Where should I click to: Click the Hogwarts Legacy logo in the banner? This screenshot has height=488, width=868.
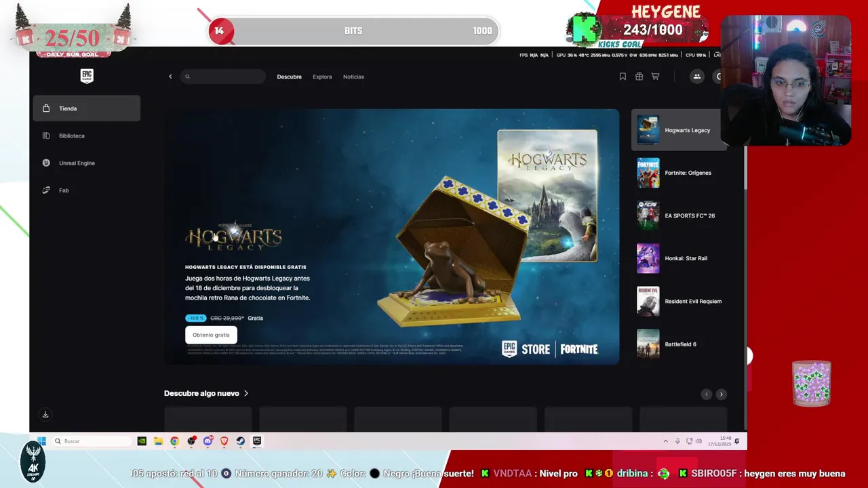233,237
